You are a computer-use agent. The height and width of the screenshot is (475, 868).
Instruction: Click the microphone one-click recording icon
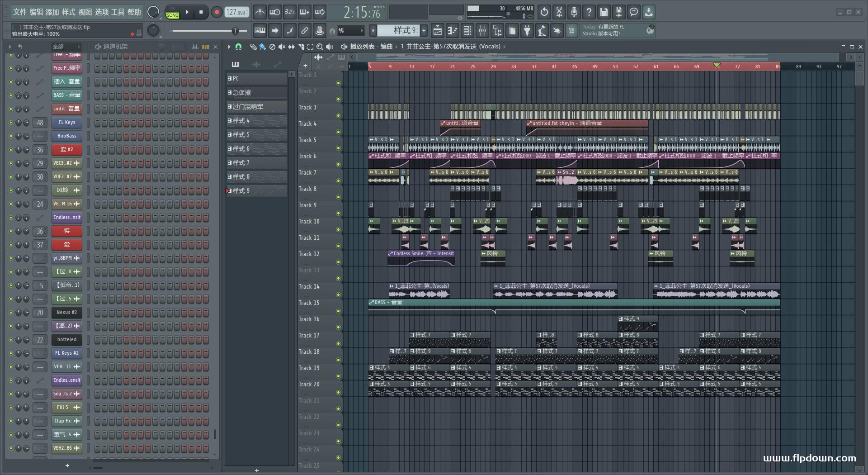pyautogui.click(x=574, y=12)
